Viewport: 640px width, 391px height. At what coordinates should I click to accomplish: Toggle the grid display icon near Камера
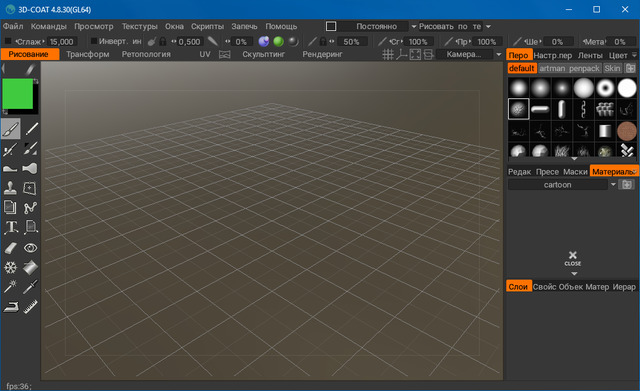[x=388, y=54]
